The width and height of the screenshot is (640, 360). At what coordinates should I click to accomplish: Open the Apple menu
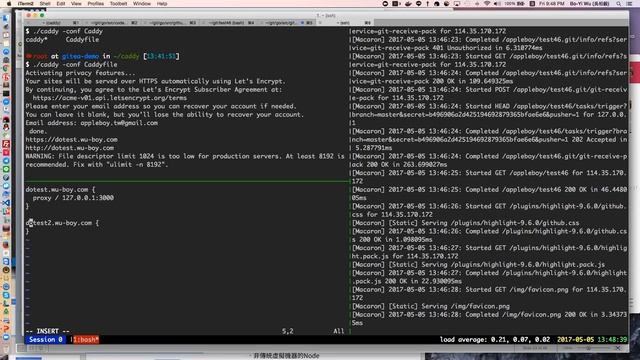point(9,4)
